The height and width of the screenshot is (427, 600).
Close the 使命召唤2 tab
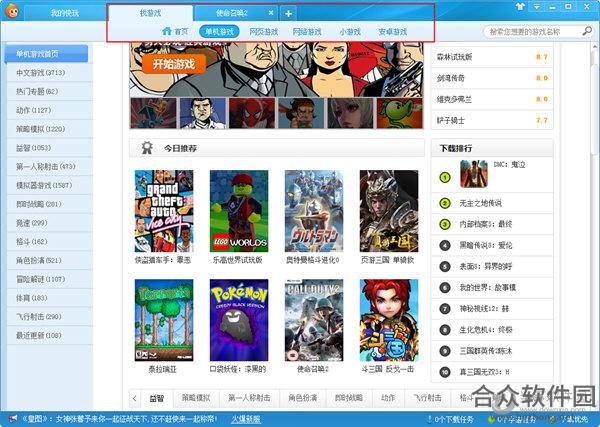(x=271, y=13)
